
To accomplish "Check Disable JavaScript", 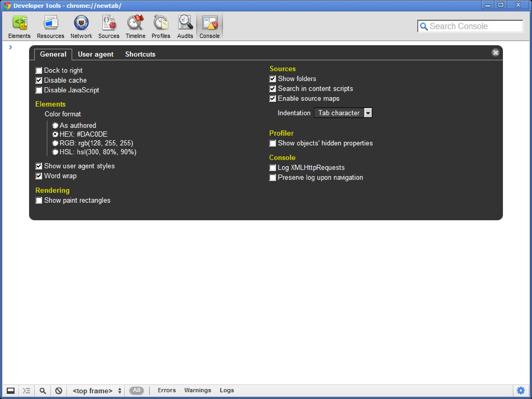I will click(38, 90).
